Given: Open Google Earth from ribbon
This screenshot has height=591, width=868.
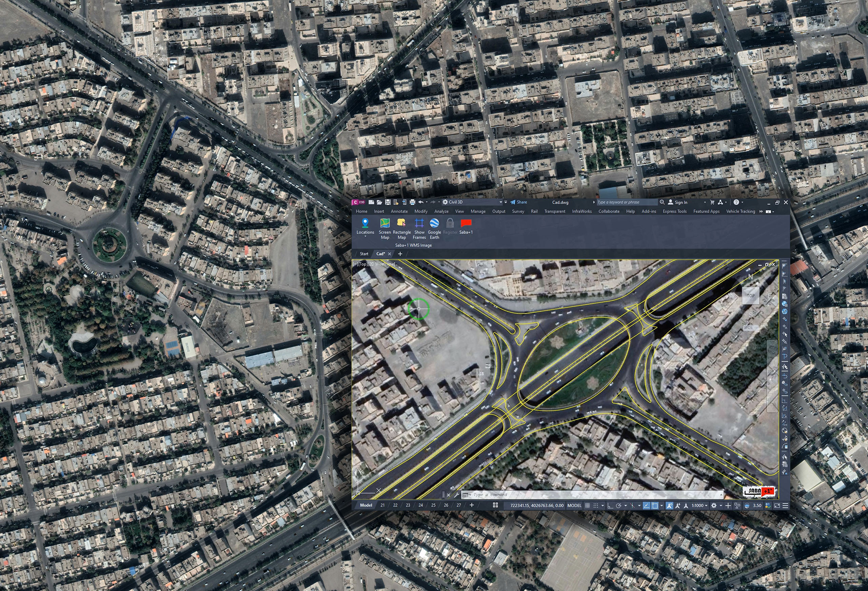Looking at the screenshot, I should coord(434,223).
